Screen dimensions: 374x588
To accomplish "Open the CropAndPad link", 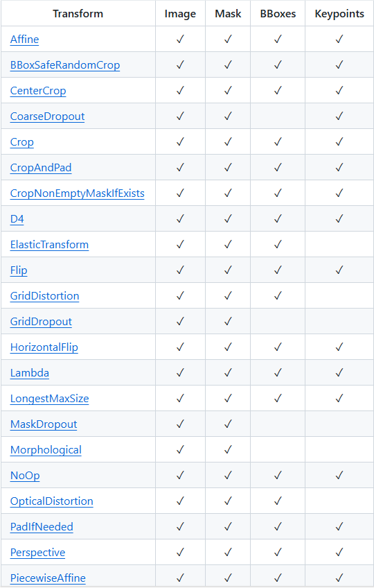I will coord(41,168).
